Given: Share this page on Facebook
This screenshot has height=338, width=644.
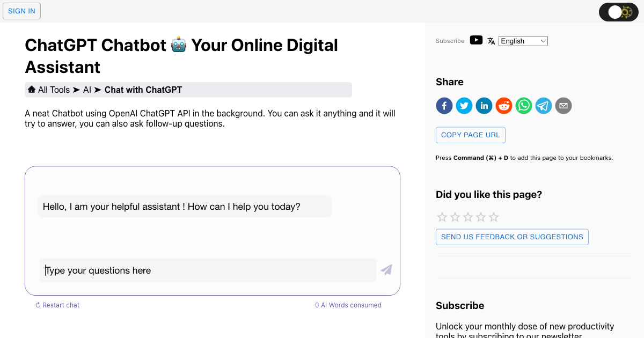Looking at the screenshot, I should (444, 106).
